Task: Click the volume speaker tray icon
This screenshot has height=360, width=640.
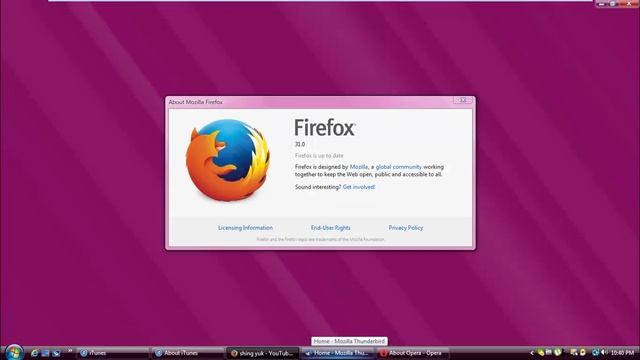Action: (604, 352)
